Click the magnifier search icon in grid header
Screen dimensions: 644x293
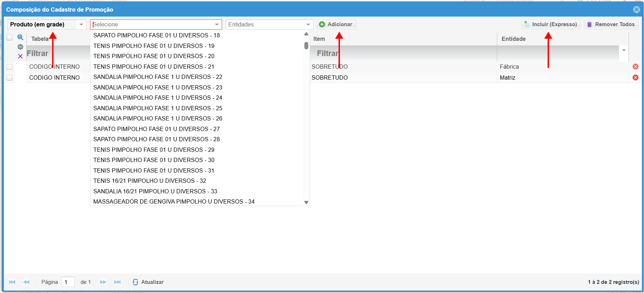click(x=20, y=37)
